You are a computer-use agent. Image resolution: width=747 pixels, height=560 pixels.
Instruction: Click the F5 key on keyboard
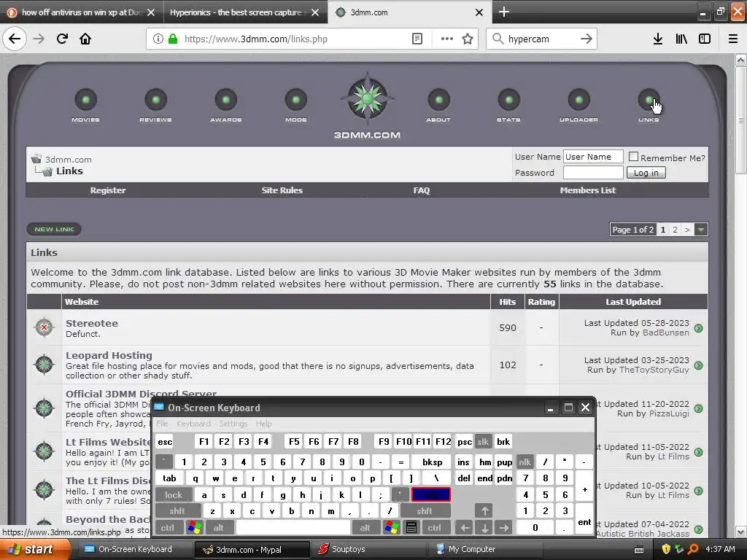tap(294, 441)
